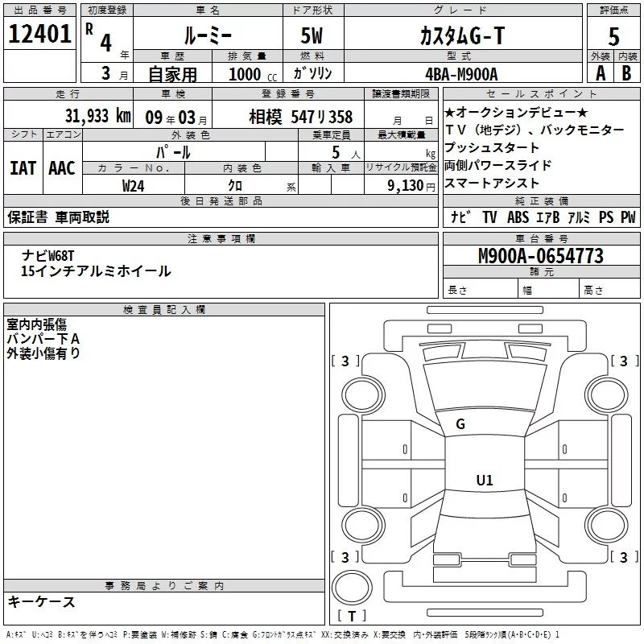This screenshot has width=644, height=644.
Task: Click the inspection date 09年03月
Action: pos(176,118)
